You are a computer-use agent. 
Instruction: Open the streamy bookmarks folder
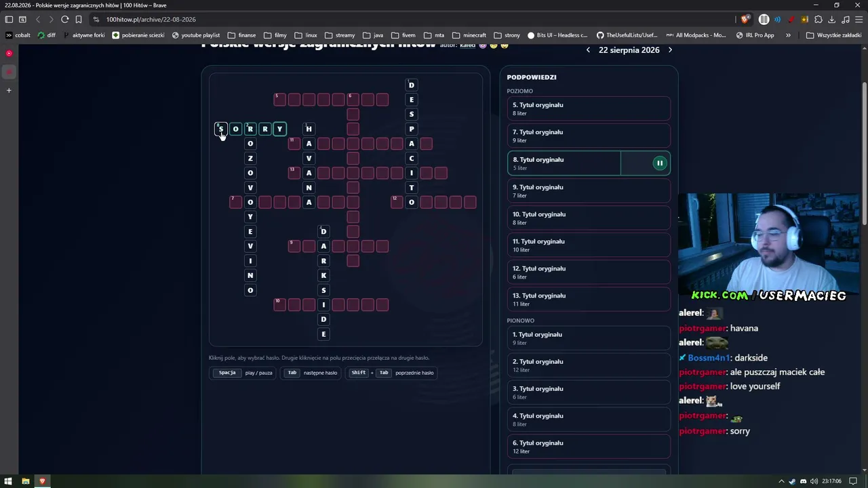tap(340, 35)
